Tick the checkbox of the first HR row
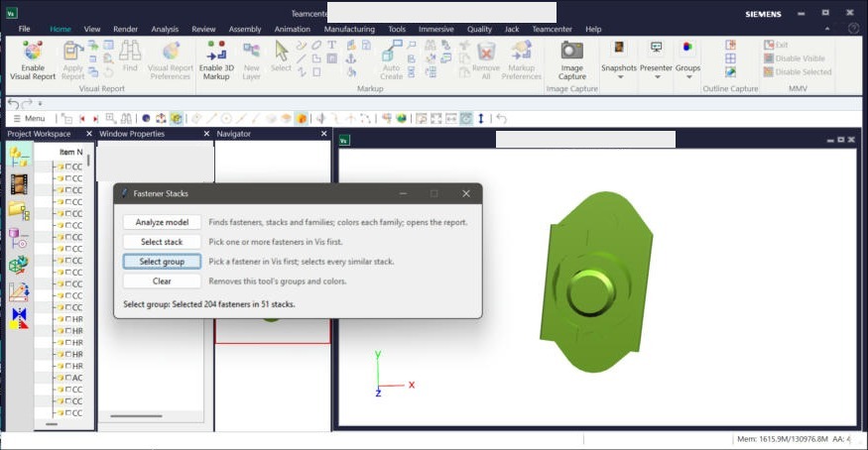 [x=68, y=319]
